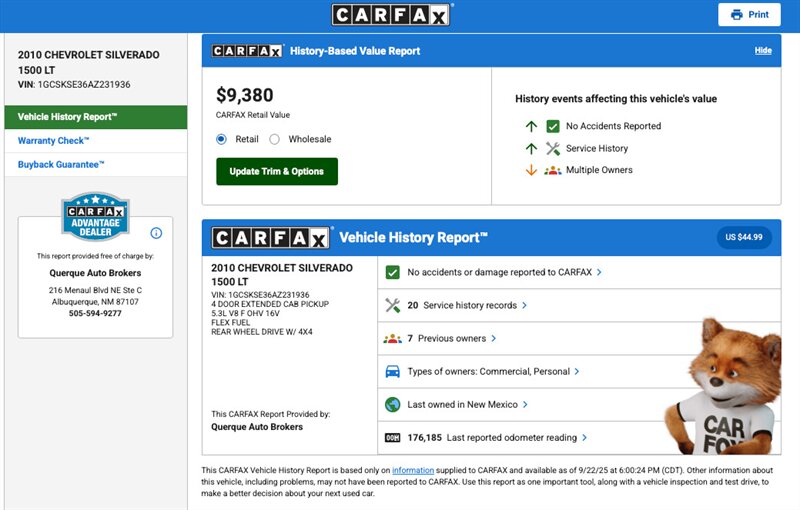Click the CARFAX Retail Value label

click(253, 115)
